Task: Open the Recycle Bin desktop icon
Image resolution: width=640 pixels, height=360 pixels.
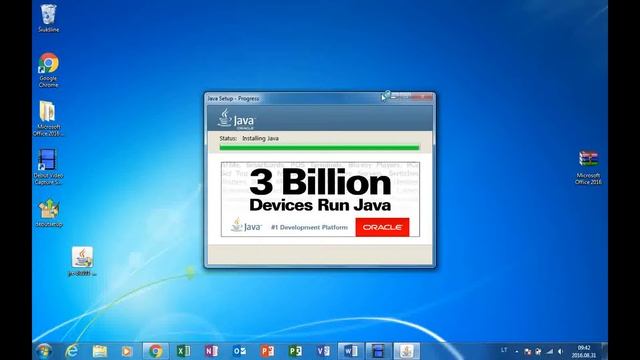Action: tap(49, 18)
